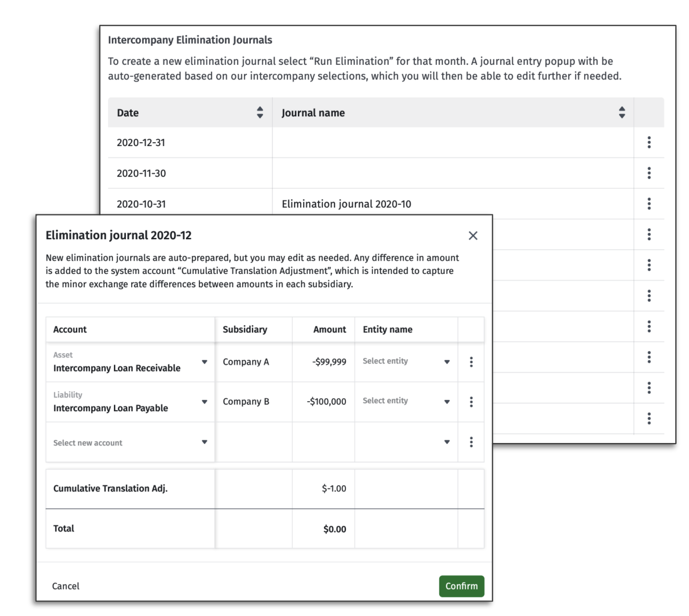Expand the Intercompany Loan Receivable account dropdown
Viewport: 689px width, 616px height.
[205, 361]
